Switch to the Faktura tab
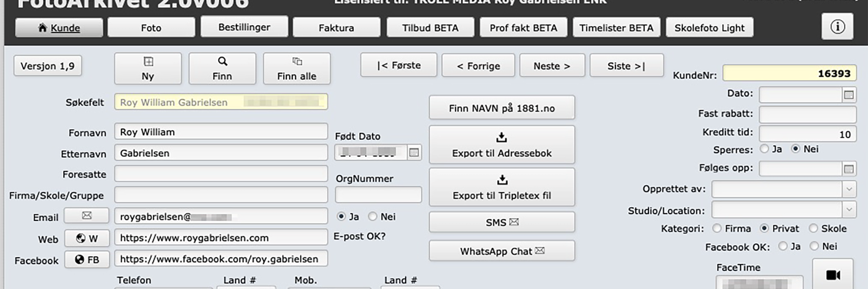 [x=336, y=28]
